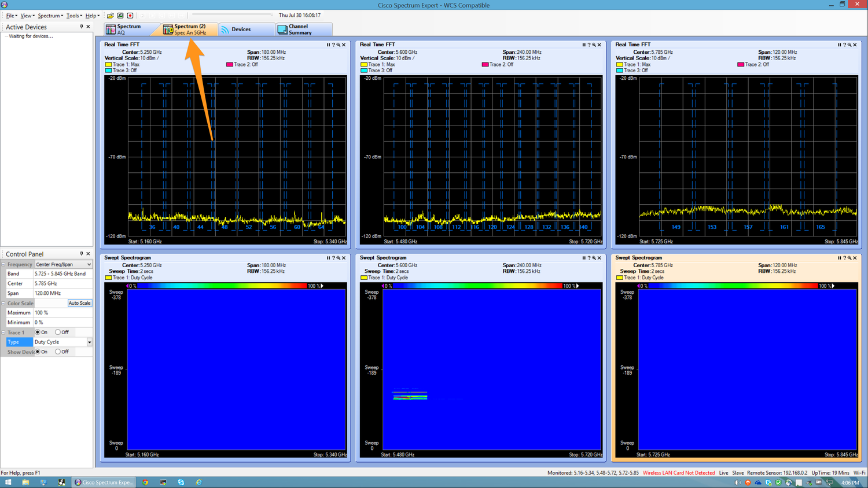Open Skype from the taskbar
This screenshot has width=868, height=488.
coord(181,482)
